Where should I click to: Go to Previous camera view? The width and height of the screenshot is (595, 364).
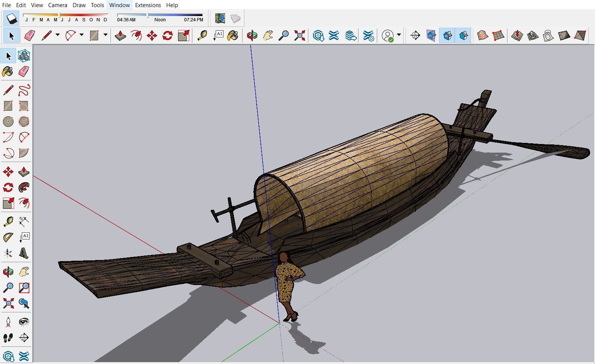24,303
